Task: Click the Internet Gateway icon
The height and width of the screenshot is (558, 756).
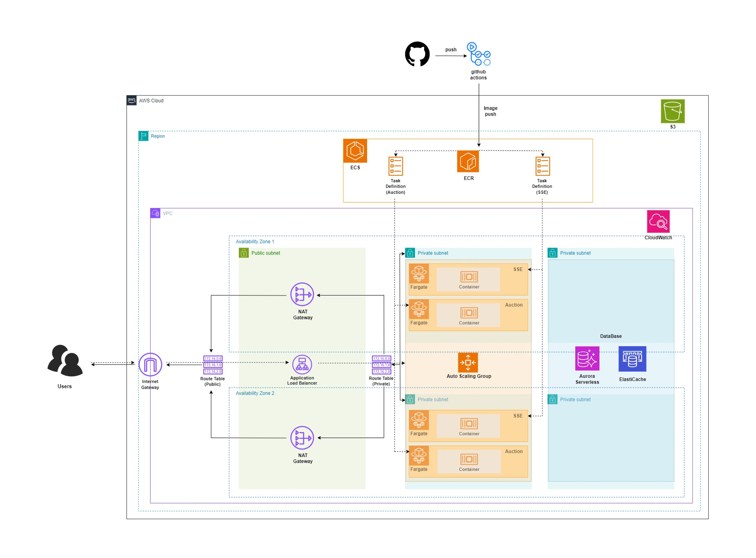Action: (150, 364)
